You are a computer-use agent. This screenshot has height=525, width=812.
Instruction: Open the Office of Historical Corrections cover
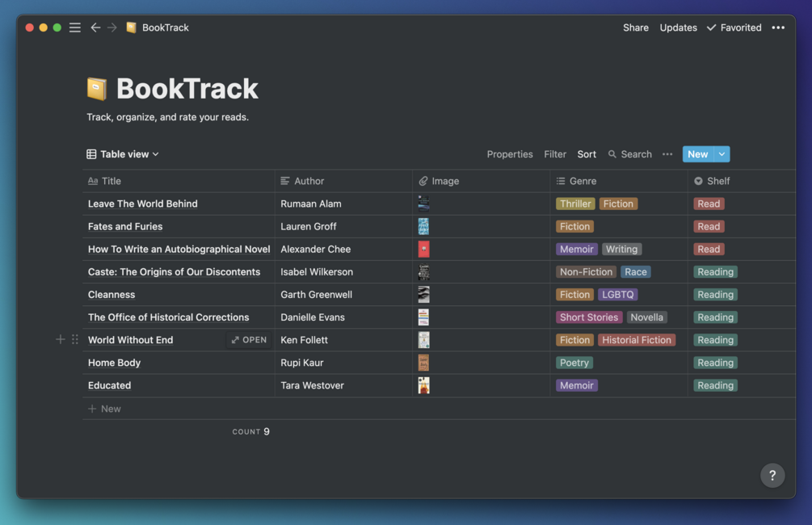[x=423, y=317]
